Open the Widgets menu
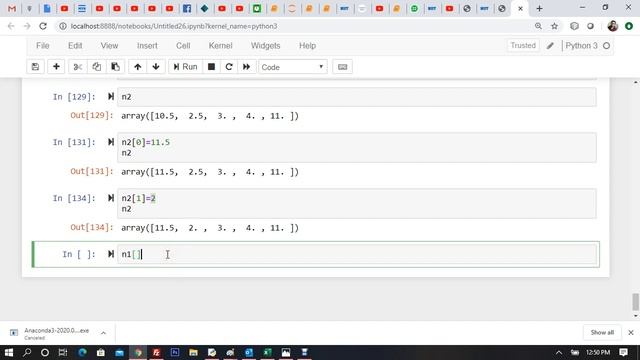The image size is (640, 360). (x=265, y=46)
